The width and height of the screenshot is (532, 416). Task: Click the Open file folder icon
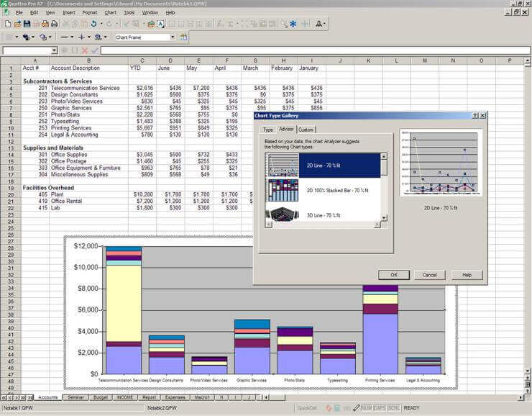18,24
